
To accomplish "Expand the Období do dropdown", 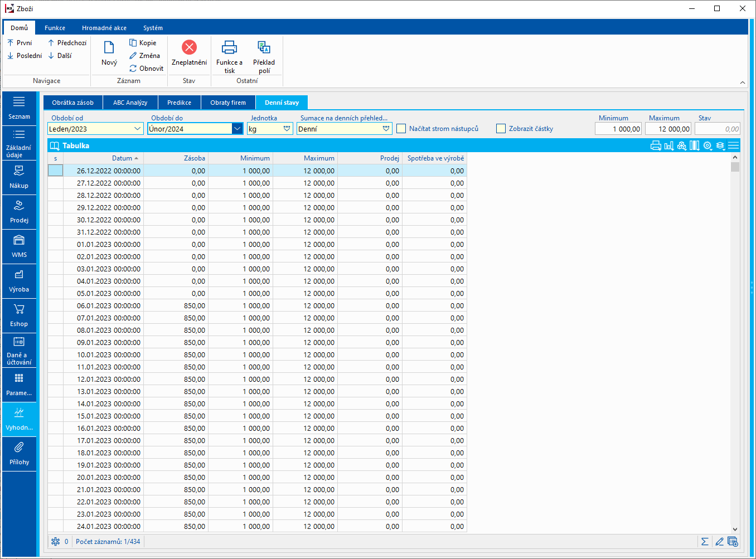I will [x=238, y=129].
